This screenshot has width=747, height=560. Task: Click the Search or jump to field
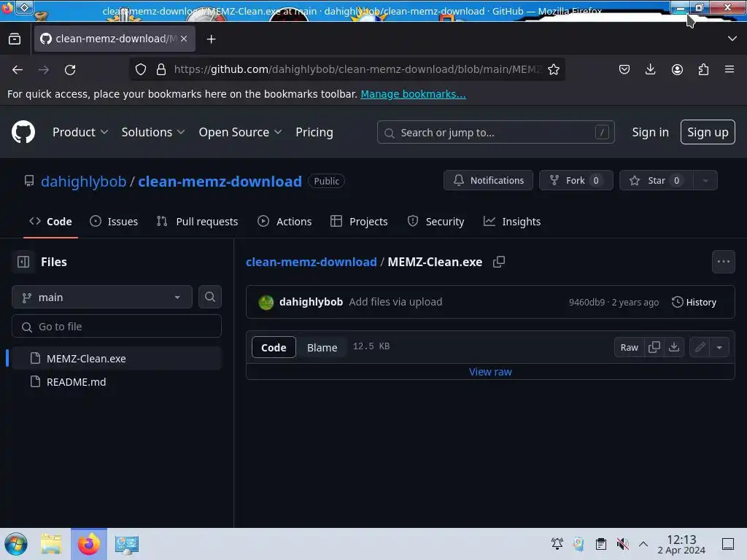[x=495, y=133]
